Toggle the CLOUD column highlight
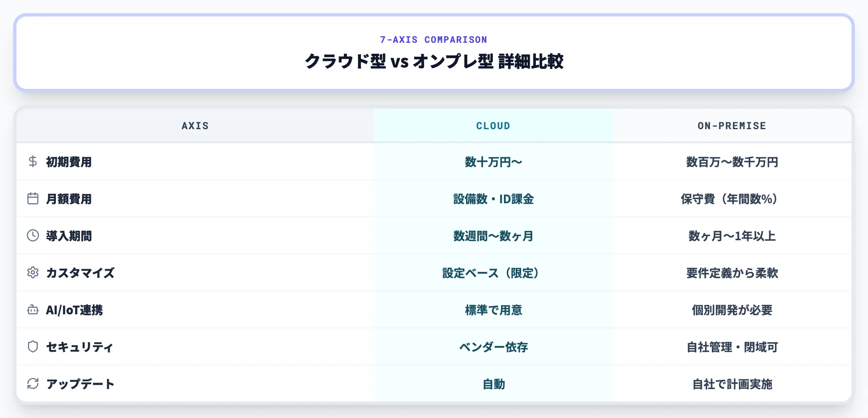Viewport: 868px width, 418px height. pos(493,126)
